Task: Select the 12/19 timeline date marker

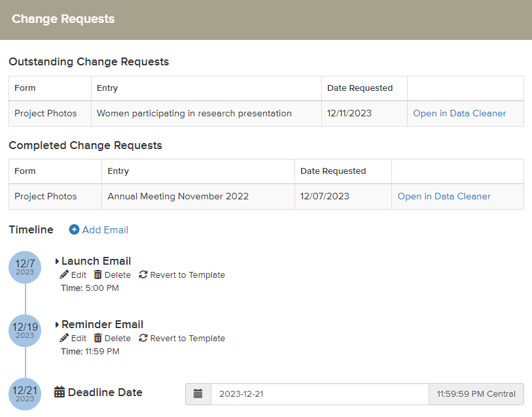Action: pos(25,330)
